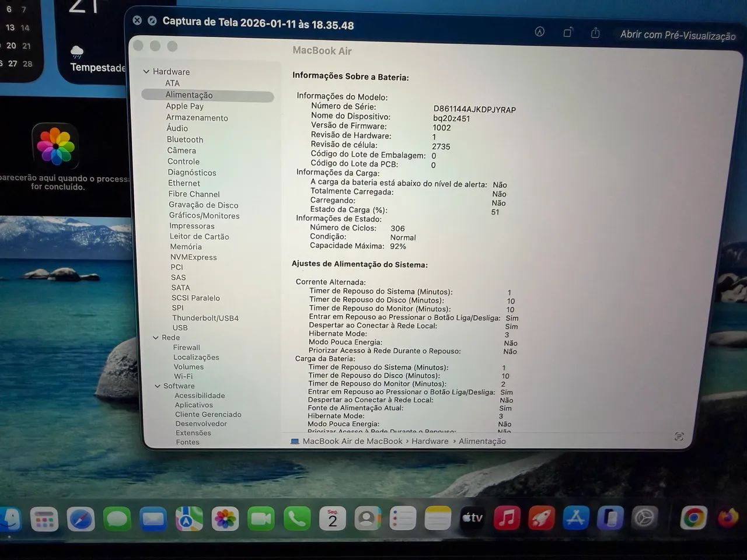Collapse the Hardware section in the sidebar
This screenshot has height=560, width=747.
click(146, 71)
